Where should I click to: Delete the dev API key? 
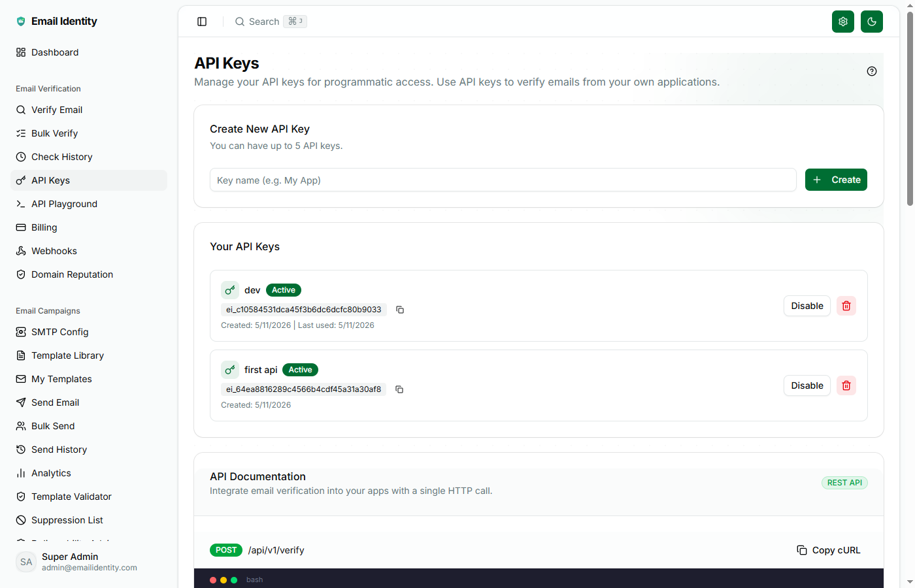pos(846,306)
